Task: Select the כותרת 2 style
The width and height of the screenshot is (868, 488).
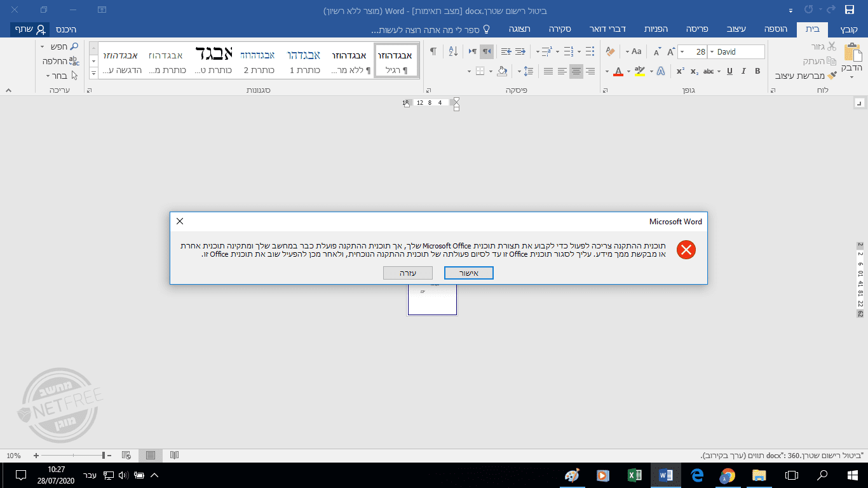Action: click(257, 61)
